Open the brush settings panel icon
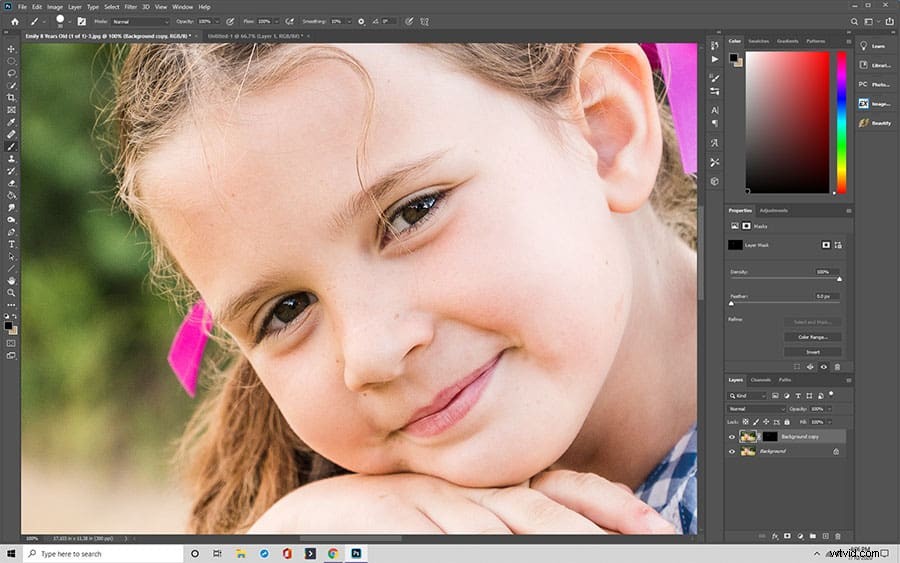The height and width of the screenshot is (563, 900). 82,22
